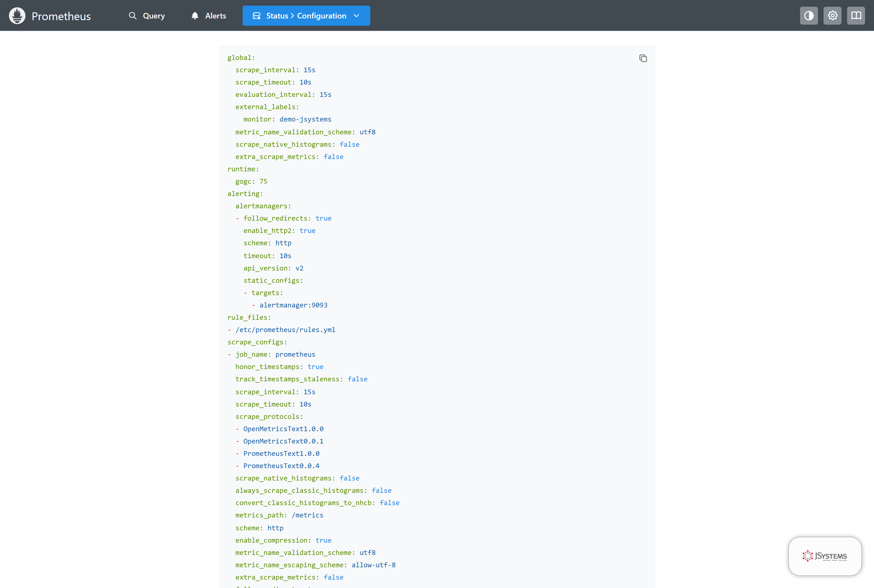Click 'follow_redirects: true' line

coord(287,218)
